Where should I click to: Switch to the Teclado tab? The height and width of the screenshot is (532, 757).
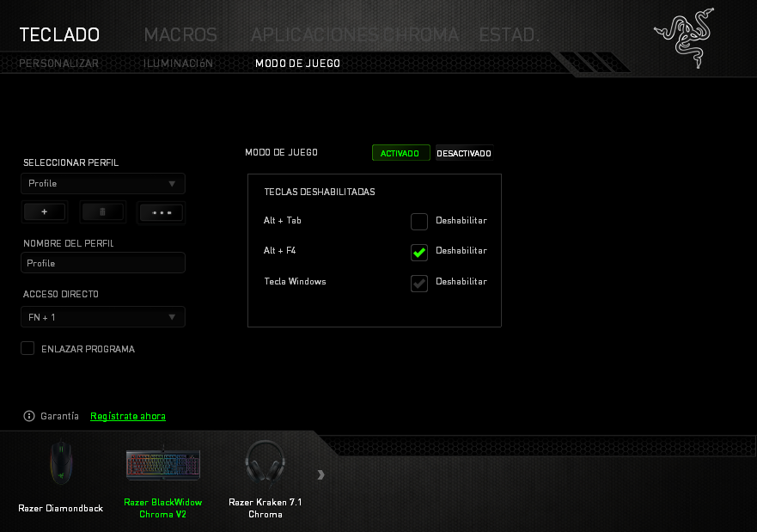pyautogui.click(x=59, y=34)
